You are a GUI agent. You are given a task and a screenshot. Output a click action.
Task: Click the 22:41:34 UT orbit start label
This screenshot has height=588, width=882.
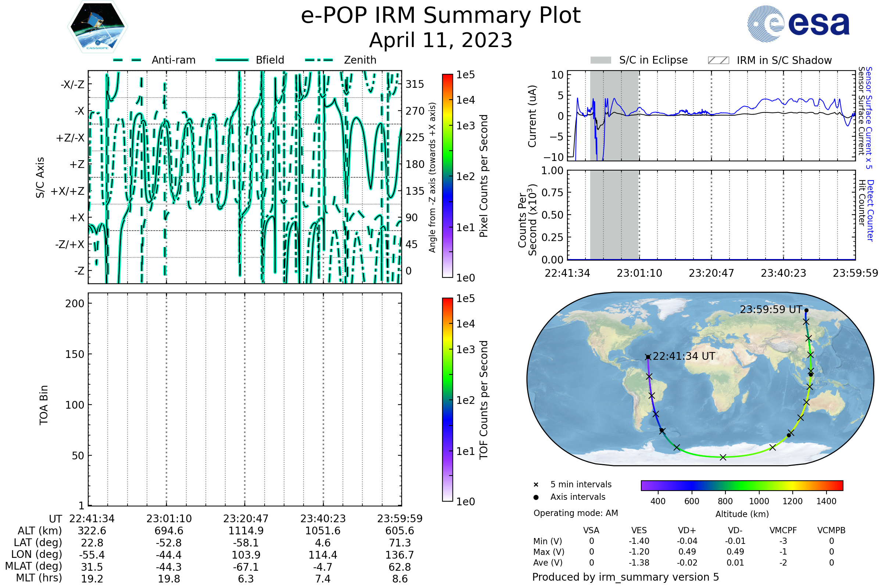(x=684, y=356)
